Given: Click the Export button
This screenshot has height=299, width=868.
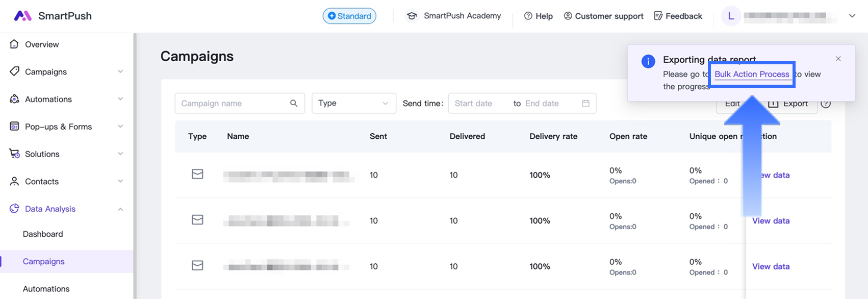Looking at the screenshot, I should (788, 104).
